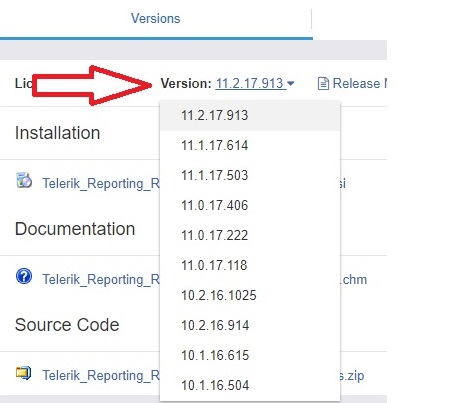Screen dimensions: 452x403
Task: Click the installer msi file icon
Action: coord(24,180)
